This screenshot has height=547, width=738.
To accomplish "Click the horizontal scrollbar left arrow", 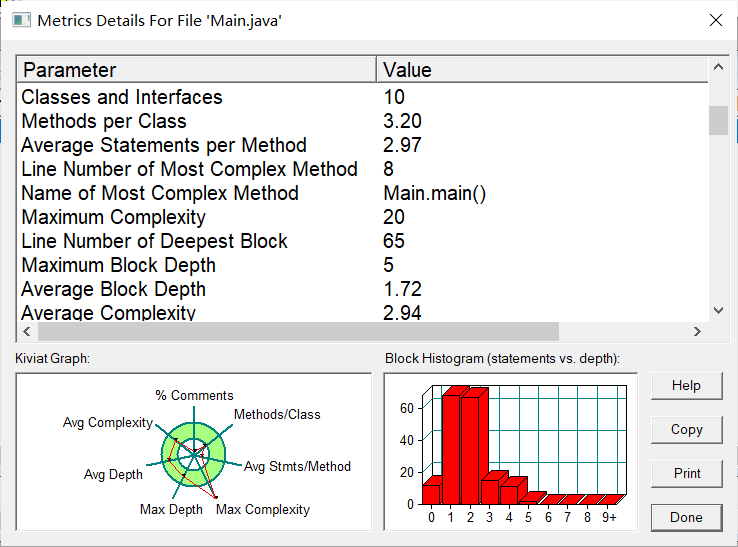I will pos(27,331).
